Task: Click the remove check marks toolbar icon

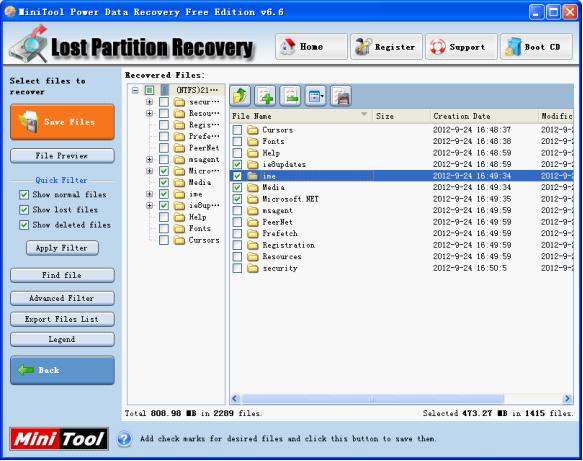Action: [x=290, y=96]
